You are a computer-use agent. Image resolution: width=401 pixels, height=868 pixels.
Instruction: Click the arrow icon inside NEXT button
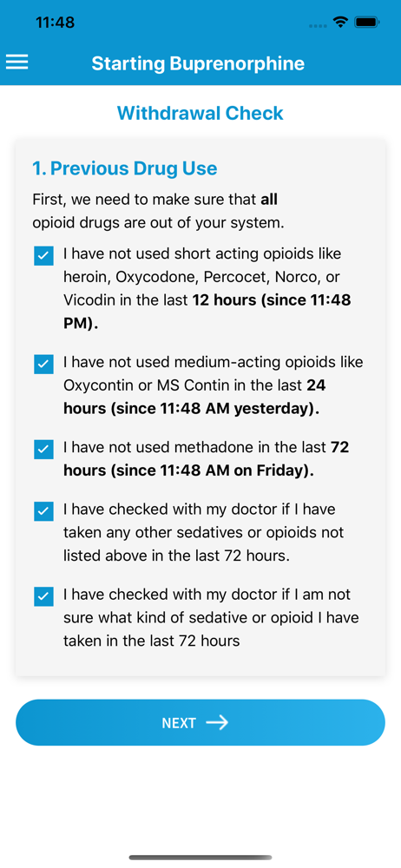[x=217, y=722]
